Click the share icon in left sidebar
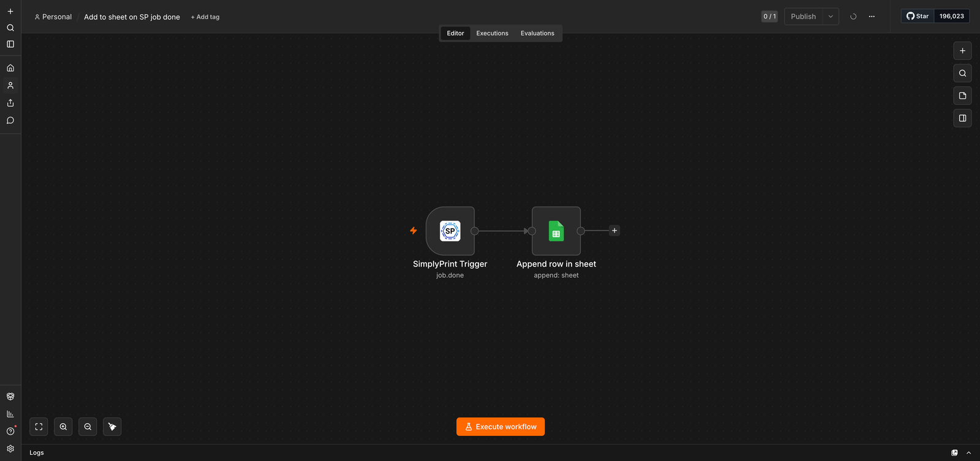 10,103
